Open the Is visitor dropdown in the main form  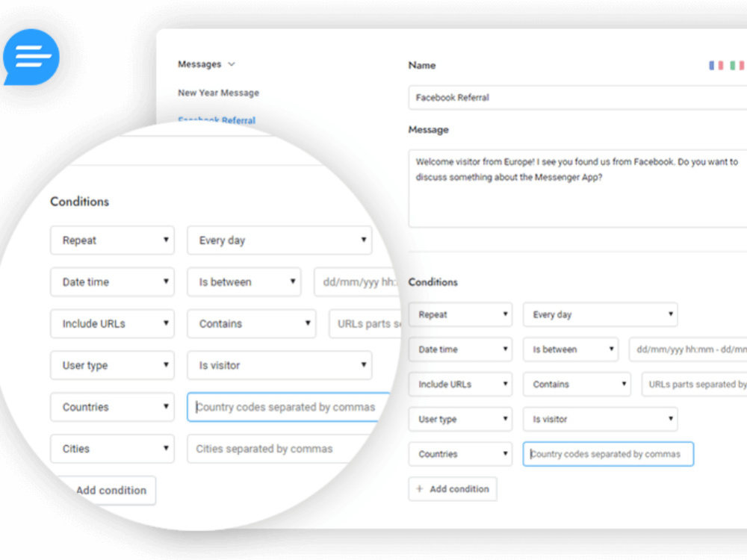601,419
